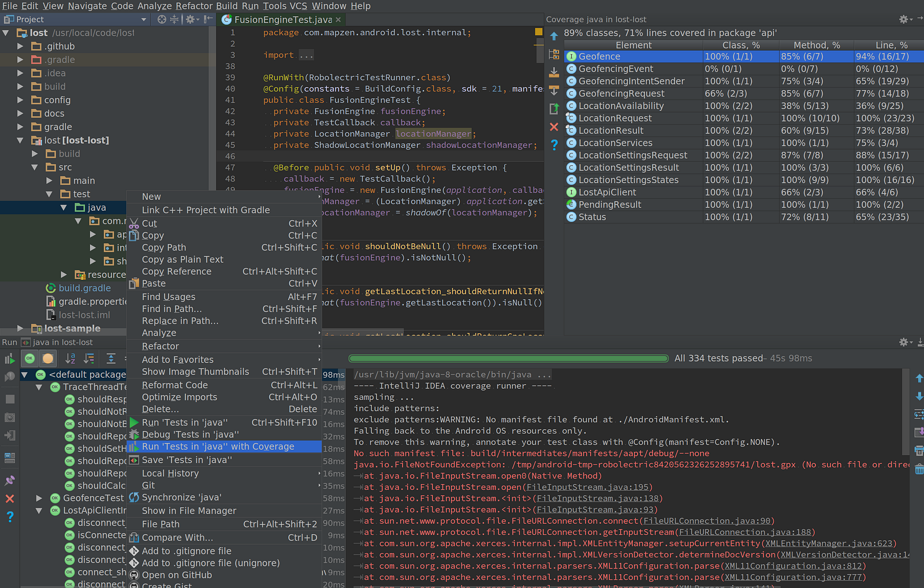Viewport: 924px width, 588px height.
Task: Click the generate coverage report icon
Action: point(554,108)
